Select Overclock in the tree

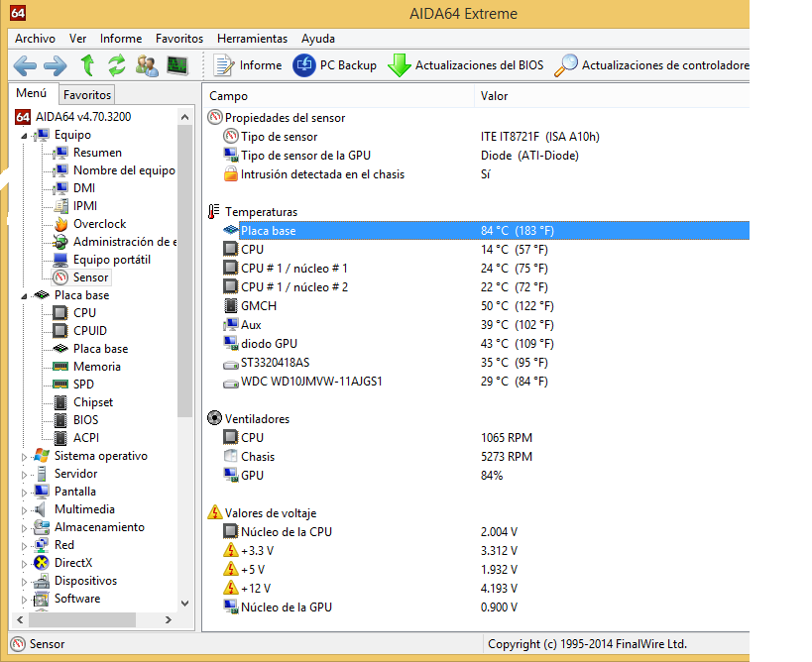coord(99,224)
